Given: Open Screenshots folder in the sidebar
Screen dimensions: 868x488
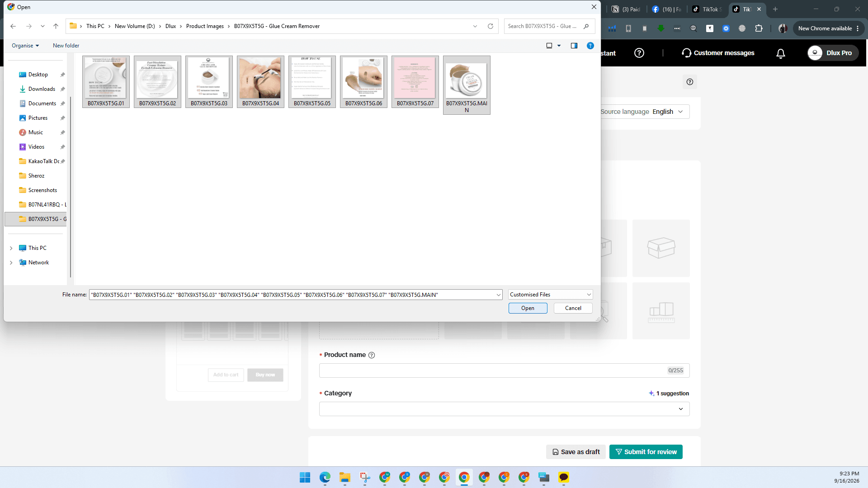Looking at the screenshot, I should (42, 190).
